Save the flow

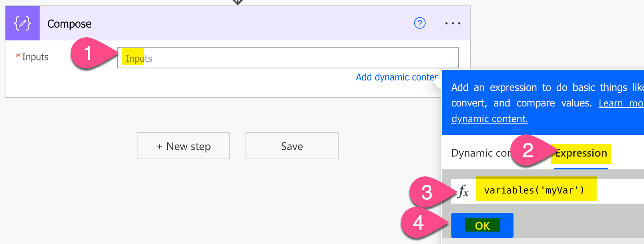292,146
